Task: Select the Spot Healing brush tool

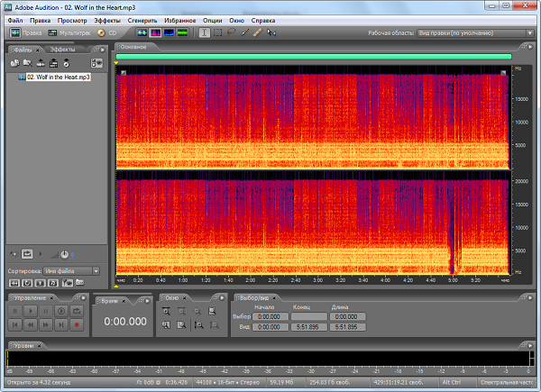Action: 257,32
